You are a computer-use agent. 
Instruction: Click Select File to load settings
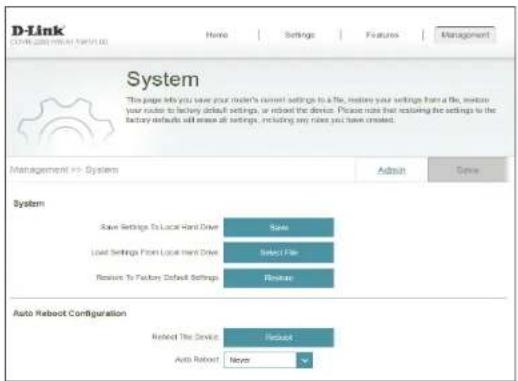tap(278, 252)
